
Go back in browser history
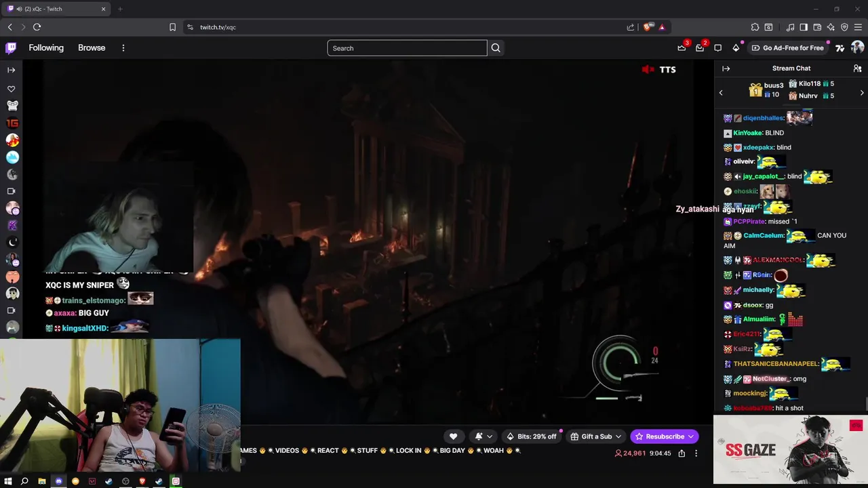pos(9,27)
